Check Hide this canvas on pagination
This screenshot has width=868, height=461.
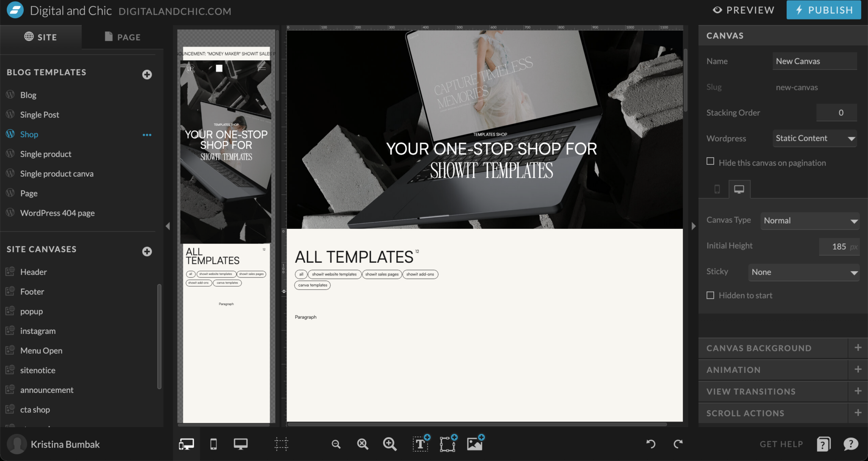[x=710, y=161]
